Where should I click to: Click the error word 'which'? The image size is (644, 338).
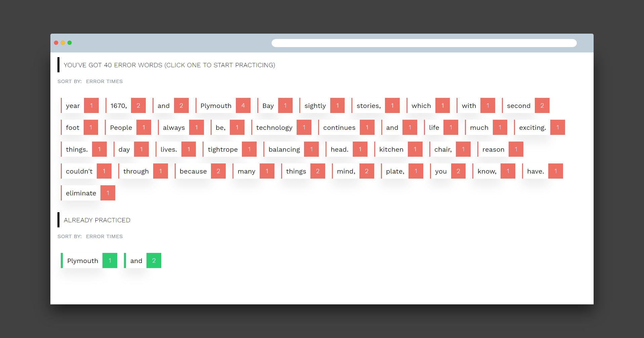pos(428,106)
